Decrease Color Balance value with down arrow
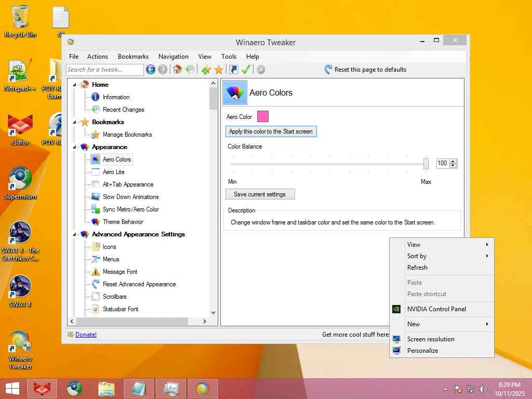 [453, 166]
